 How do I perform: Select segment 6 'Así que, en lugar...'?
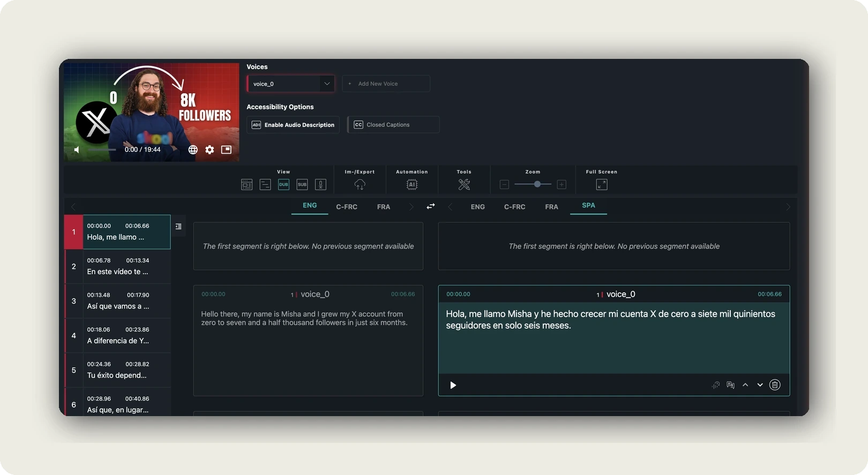tap(117, 403)
